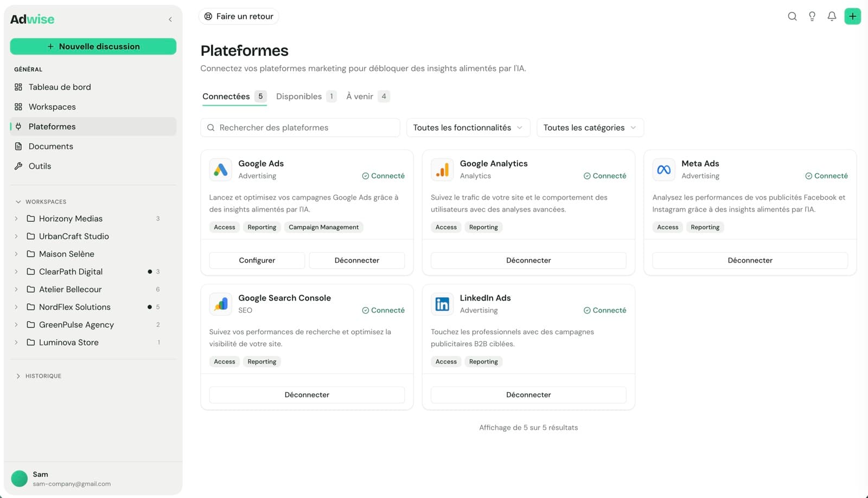The image size is (868, 498).
Task: Open Toutes les fonctionnalités dropdown
Action: [468, 127]
